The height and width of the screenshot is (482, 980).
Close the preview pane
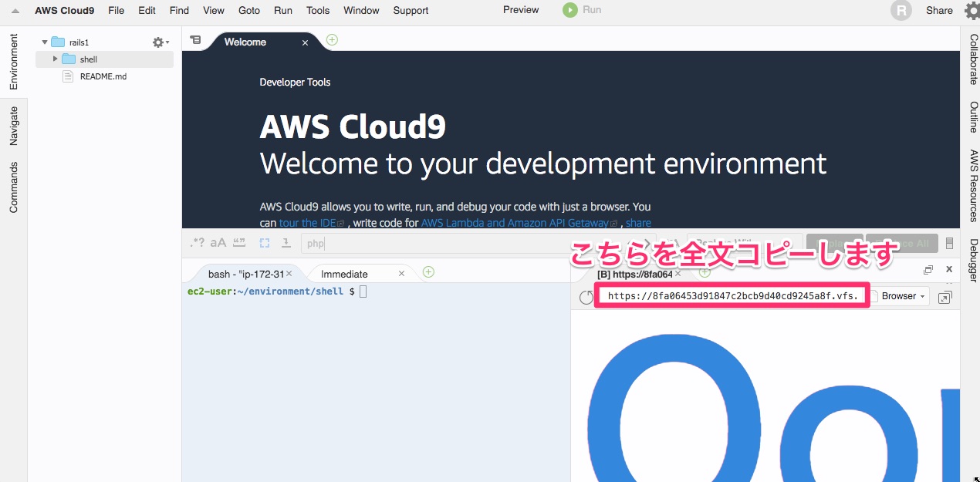[x=949, y=269]
